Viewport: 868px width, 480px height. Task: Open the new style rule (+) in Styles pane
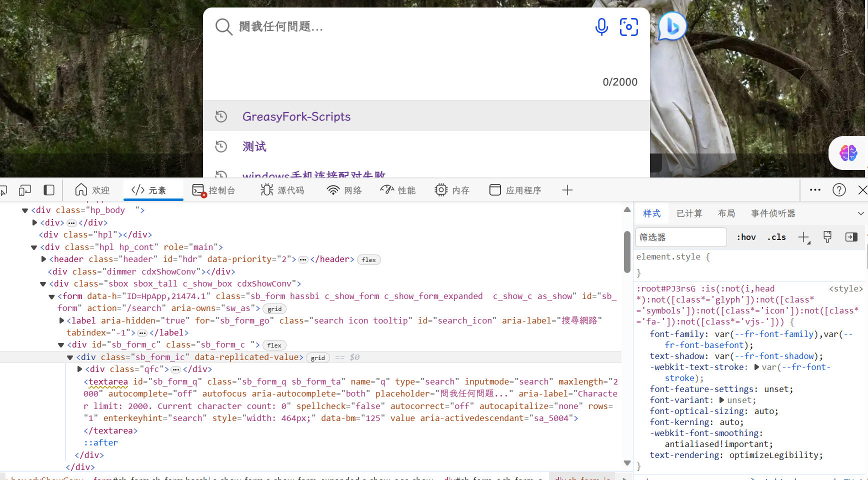[x=803, y=237]
